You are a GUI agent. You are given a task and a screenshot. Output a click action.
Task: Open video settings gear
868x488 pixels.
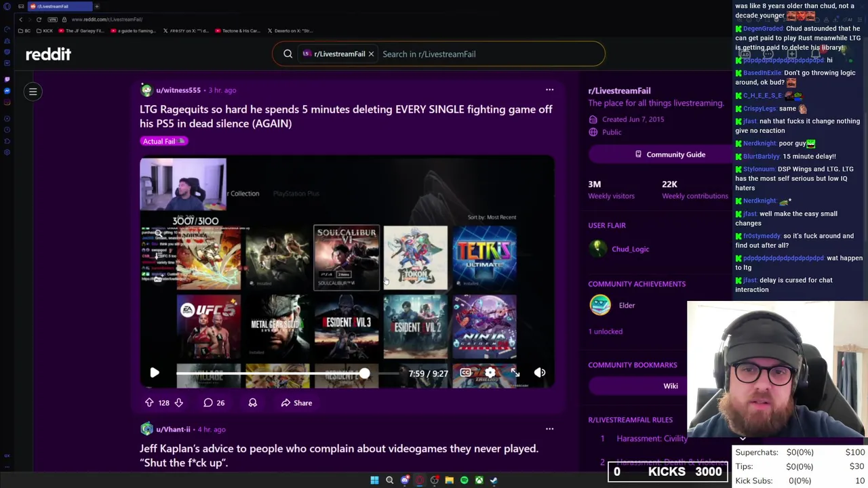click(490, 373)
